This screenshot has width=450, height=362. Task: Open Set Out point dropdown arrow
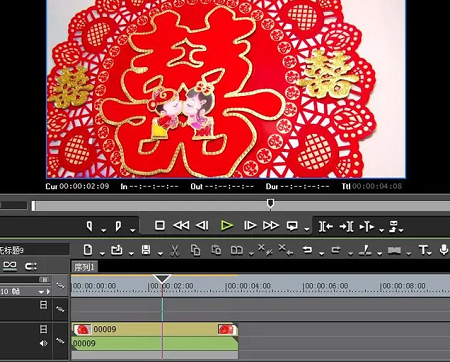pos(133,230)
